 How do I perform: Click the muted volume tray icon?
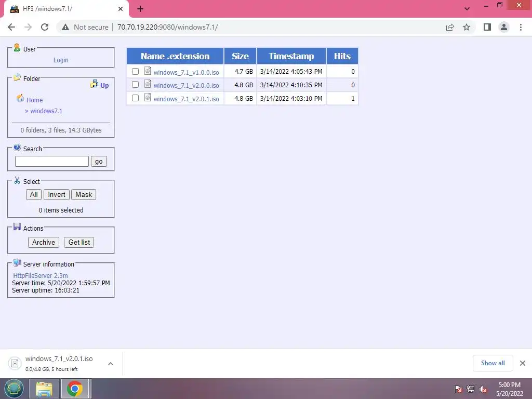(483, 389)
